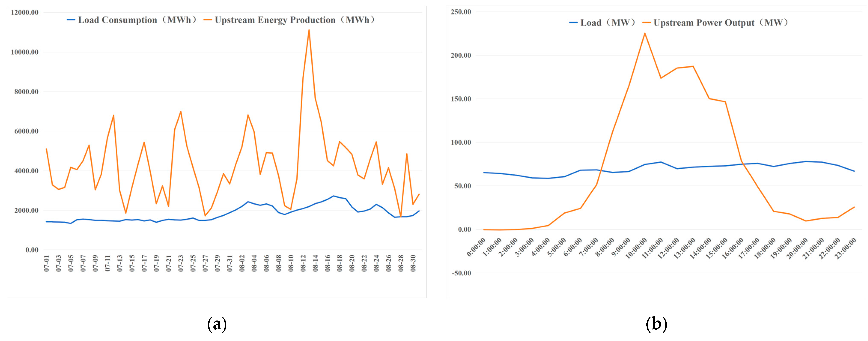The width and height of the screenshot is (868, 341).
Task: Click the blue Load (MW) legend marker
Action: [573, 23]
